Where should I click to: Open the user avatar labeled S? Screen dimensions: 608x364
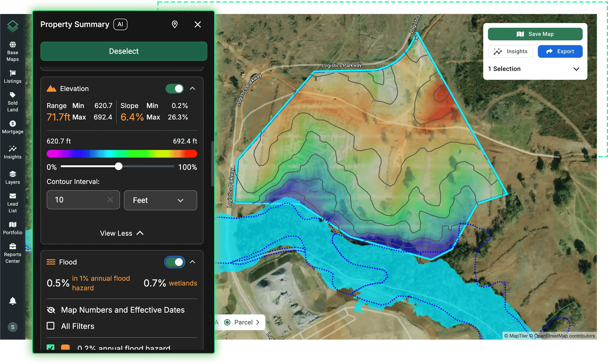12,327
